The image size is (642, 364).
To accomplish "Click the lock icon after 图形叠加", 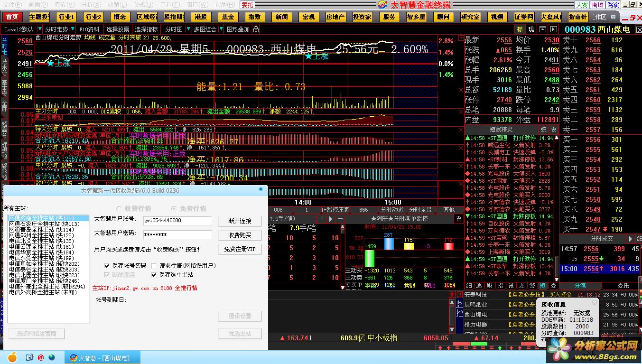I will tap(256, 29).
